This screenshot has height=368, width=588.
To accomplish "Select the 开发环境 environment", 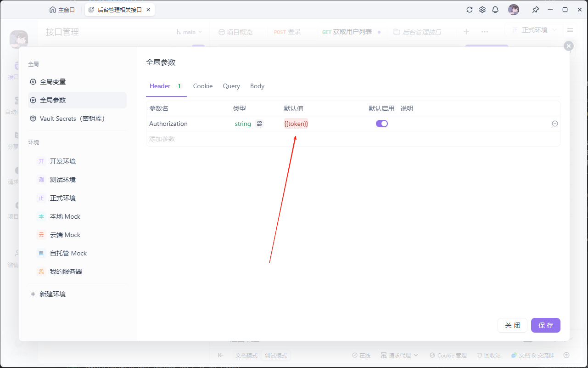I will (62, 161).
